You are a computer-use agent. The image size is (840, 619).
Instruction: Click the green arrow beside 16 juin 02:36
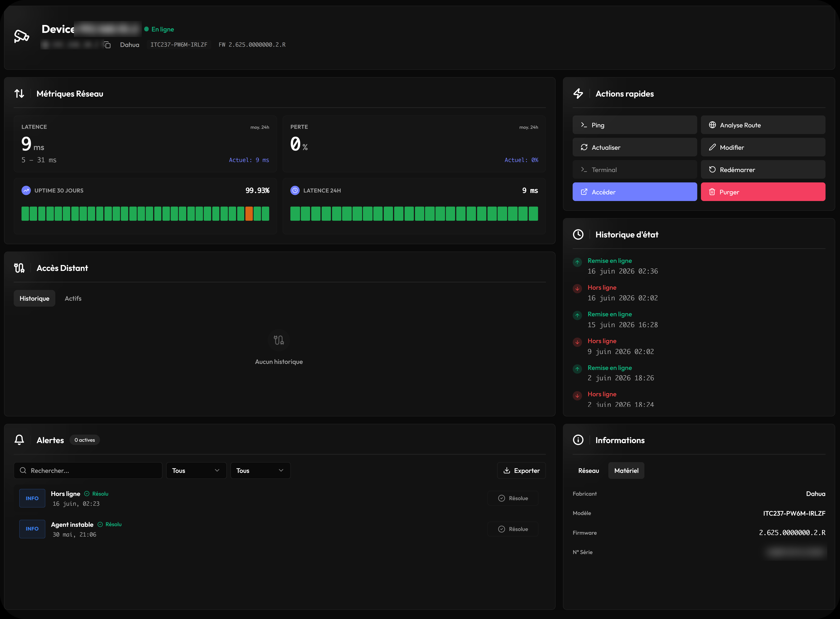(577, 262)
